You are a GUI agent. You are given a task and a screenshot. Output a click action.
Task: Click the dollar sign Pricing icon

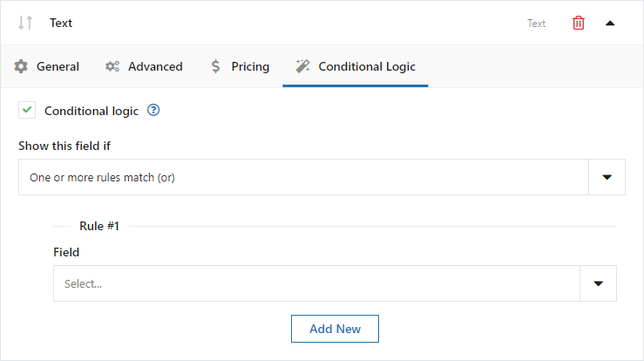point(215,66)
